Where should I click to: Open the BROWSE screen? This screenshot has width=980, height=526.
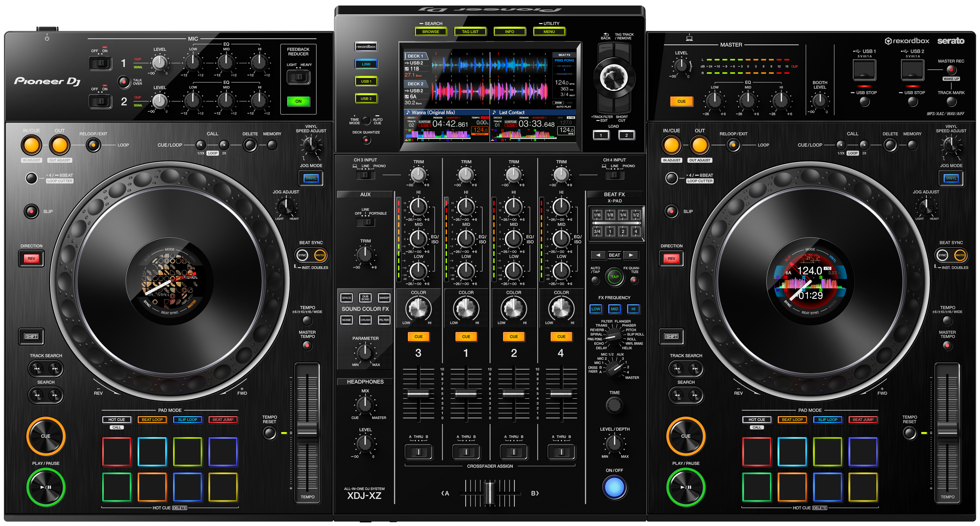(431, 31)
